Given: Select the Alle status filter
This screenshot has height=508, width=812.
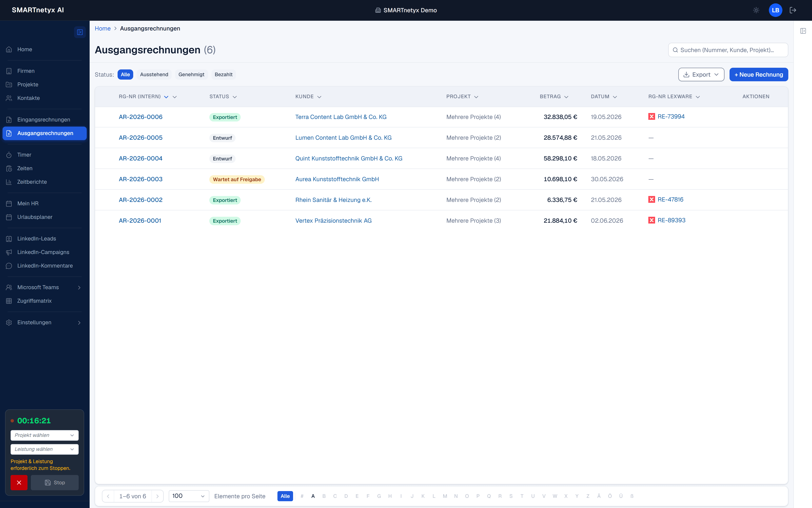Looking at the screenshot, I should point(125,75).
